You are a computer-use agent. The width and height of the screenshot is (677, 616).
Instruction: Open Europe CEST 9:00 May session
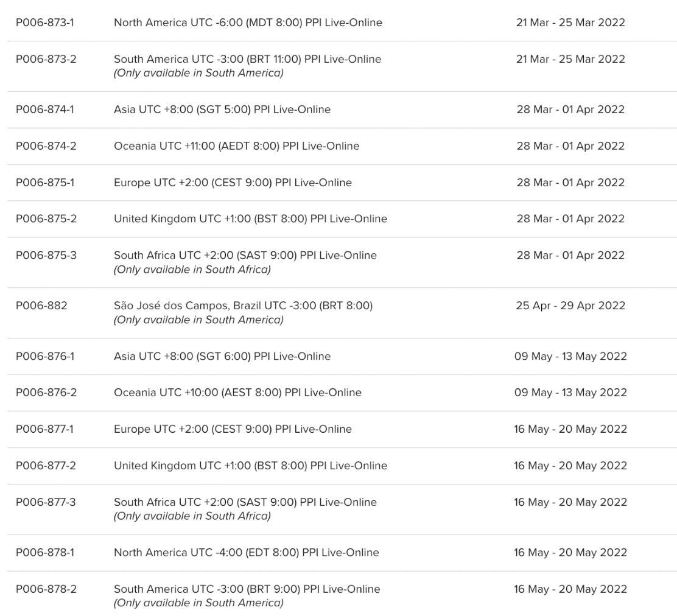coord(233,429)
